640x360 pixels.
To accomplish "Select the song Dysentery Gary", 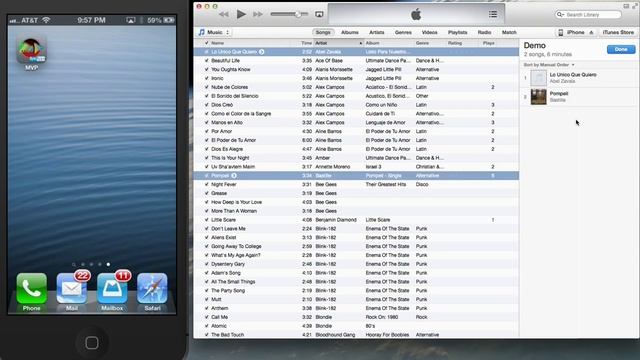I will (x=228, y=264).
